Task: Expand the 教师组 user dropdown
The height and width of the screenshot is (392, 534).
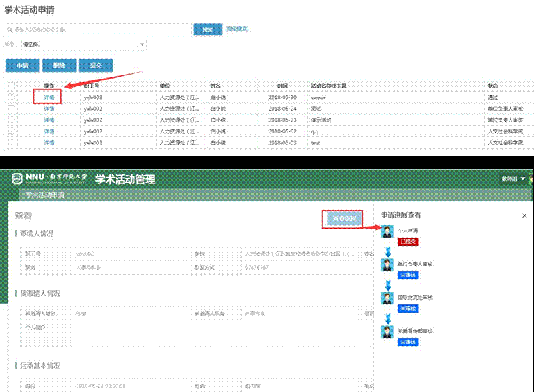Action: (514, 178)
